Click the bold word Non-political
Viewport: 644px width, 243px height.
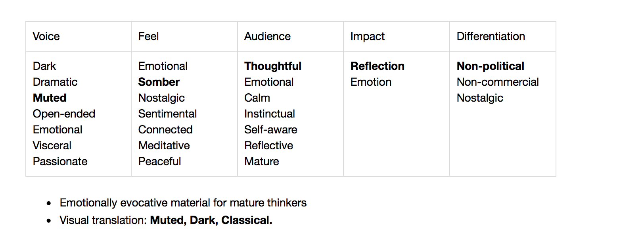click(490, 66)
